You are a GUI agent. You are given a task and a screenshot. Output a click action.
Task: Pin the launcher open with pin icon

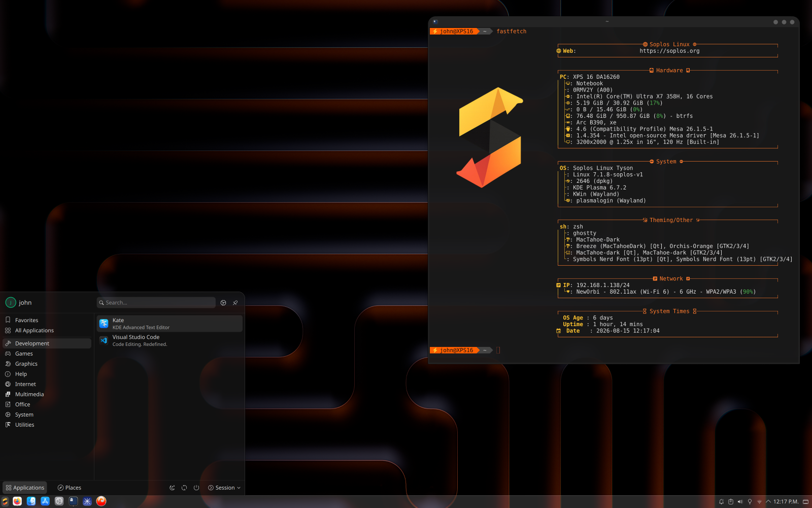pos(235,303)
